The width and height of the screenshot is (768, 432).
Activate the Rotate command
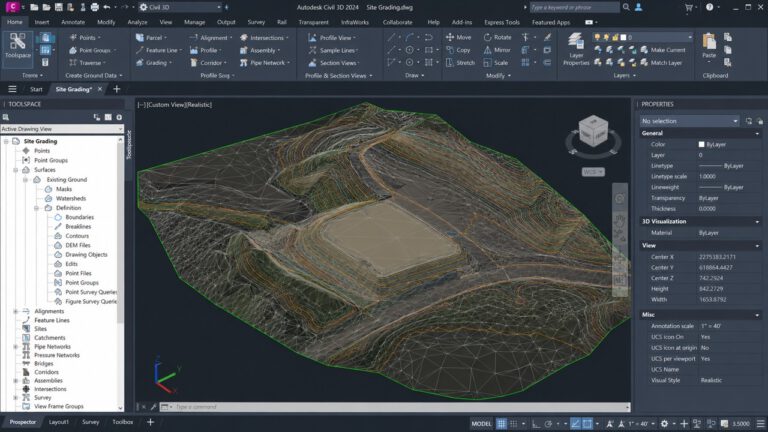pos(497,37)
